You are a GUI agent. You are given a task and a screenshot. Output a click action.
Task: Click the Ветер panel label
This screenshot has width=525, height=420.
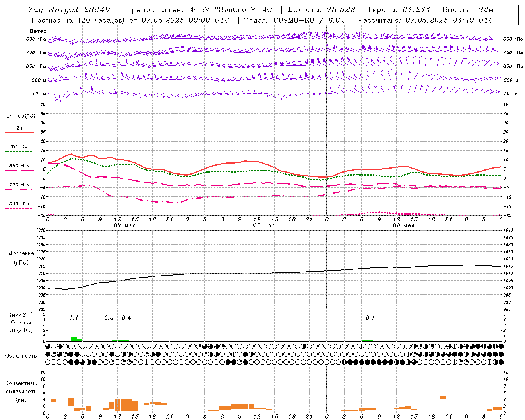click(x=38, y=31)
